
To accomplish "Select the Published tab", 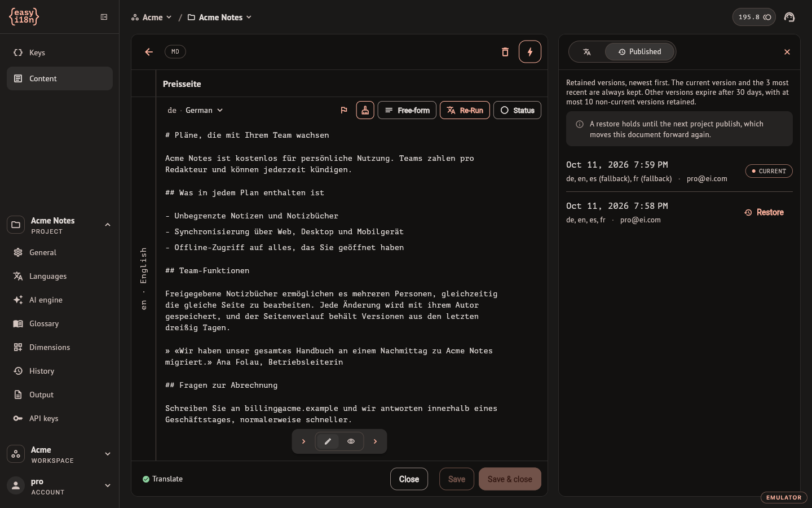I will point(639,52).
